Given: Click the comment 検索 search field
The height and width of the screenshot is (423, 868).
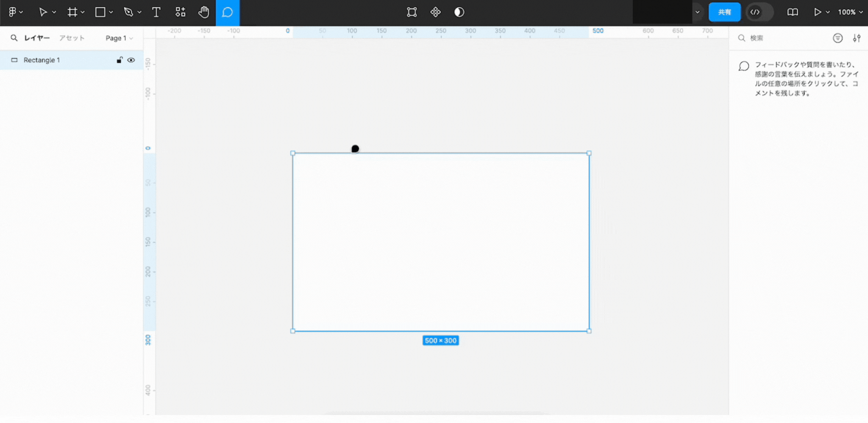Looking at the screenshot, I should [784, 38].
